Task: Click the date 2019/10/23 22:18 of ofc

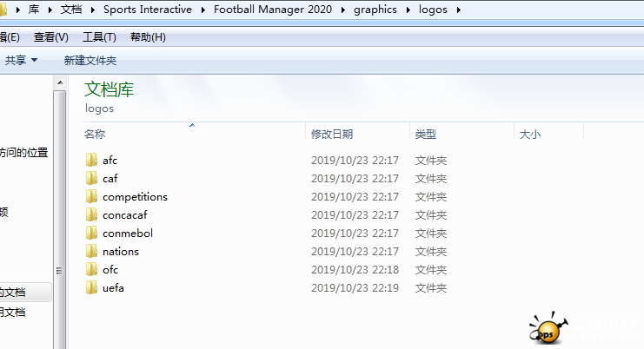Action: click(x=355, y=270)
